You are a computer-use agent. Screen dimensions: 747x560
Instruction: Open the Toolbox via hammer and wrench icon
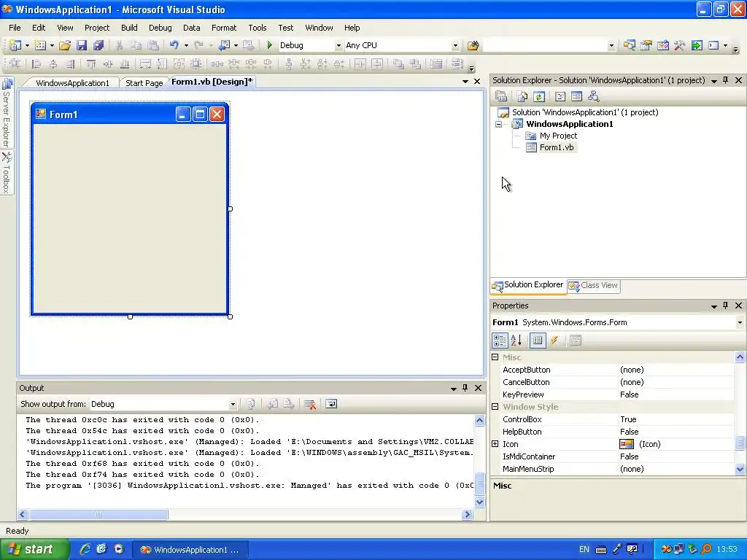point(679,45)
